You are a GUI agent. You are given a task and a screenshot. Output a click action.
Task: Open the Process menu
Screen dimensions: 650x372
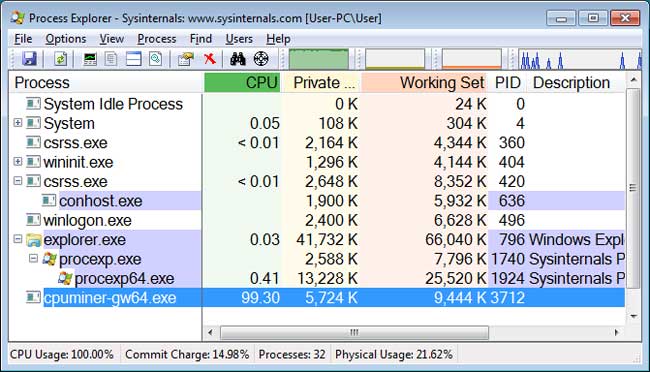pyautogui.click(x=157, y=39)
